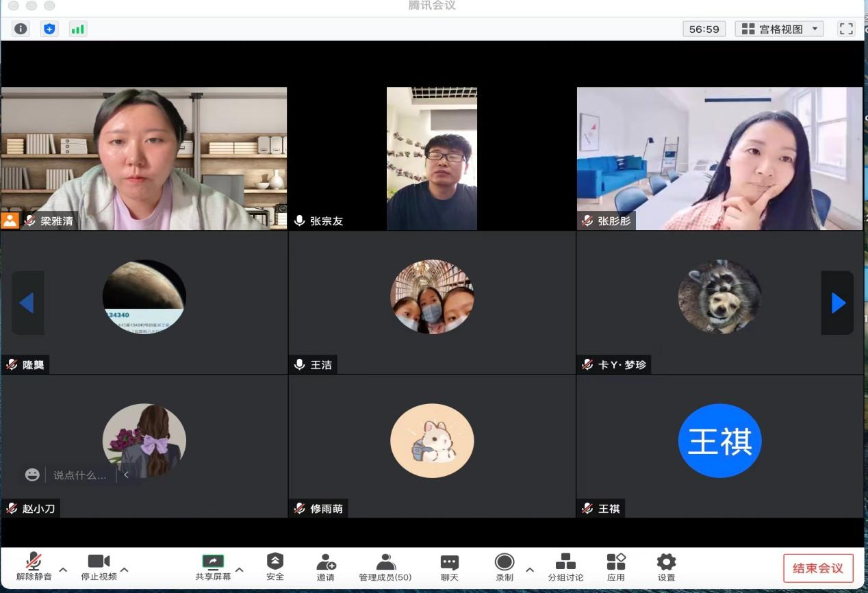868x593 pixels.
Task: Stop the video camera (停止视频)
Action: [x=99, y=566]
